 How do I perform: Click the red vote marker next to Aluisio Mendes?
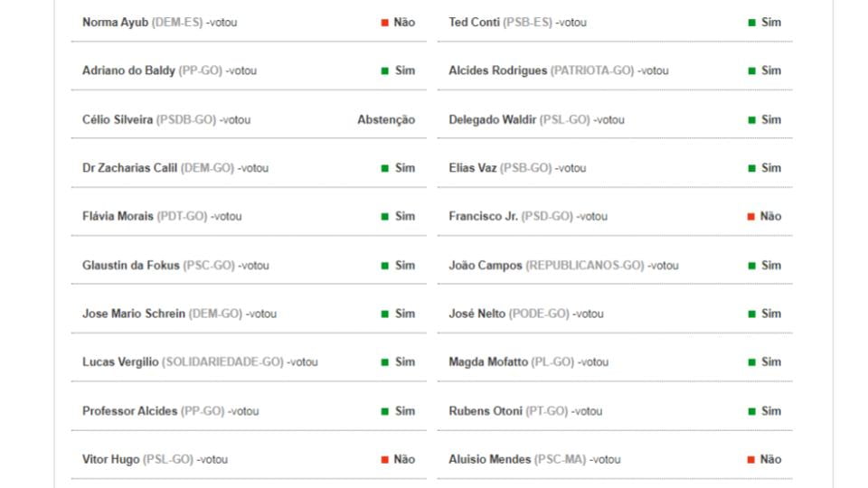(750, 460)
